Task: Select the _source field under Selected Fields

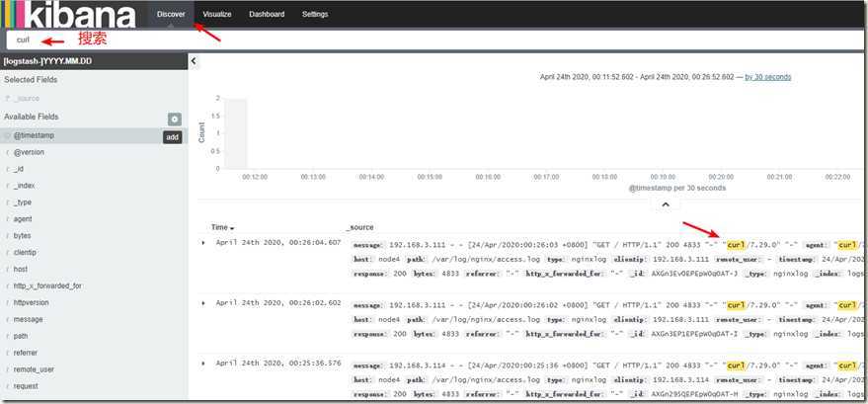Action: click(27, 98)
